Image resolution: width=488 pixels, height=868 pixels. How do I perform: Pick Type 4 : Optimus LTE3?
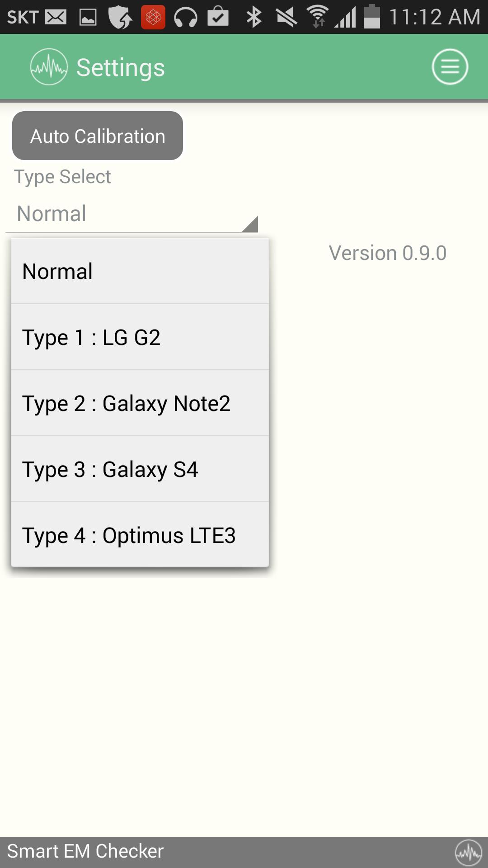point(140,535)
